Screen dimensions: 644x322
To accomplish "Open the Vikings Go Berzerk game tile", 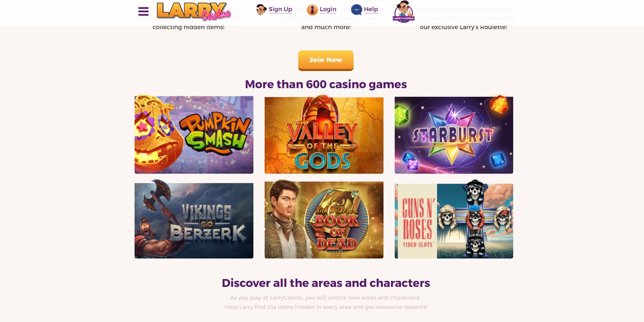I will coord(194,219).
